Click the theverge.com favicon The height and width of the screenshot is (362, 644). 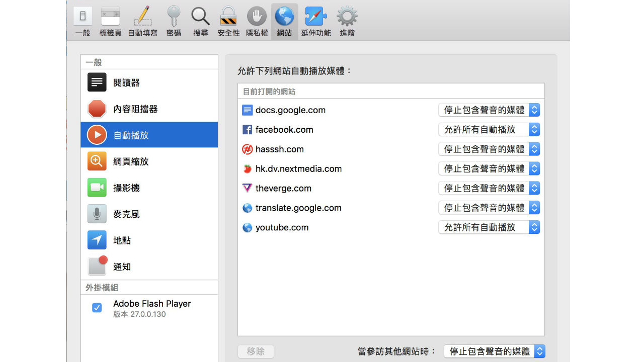click(247, 188)
